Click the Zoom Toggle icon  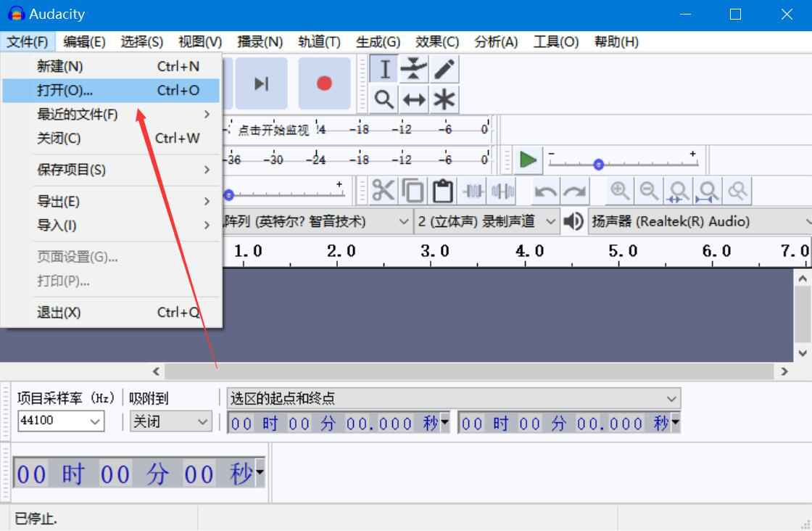coord(737,191)
